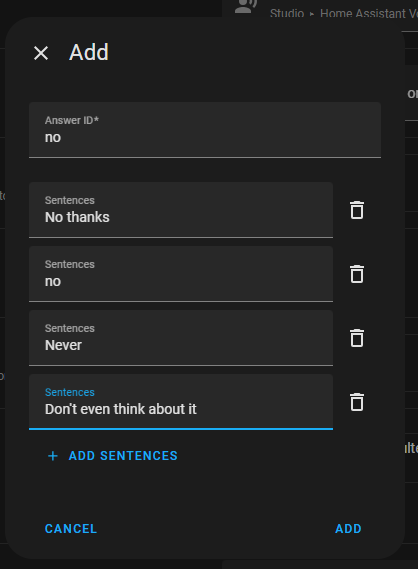Viewport: 418px width, 569px height.
Task: Close the Add dialog with the X icon
Action: click(x=41, y=53)
